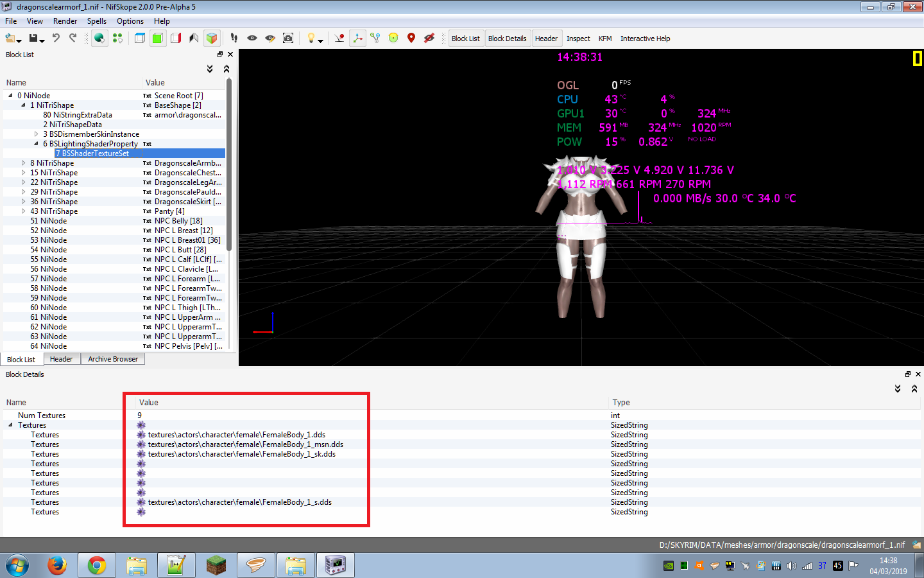Collapse the 6 BSLightingShaderProperty node

(x=36, y=143)
